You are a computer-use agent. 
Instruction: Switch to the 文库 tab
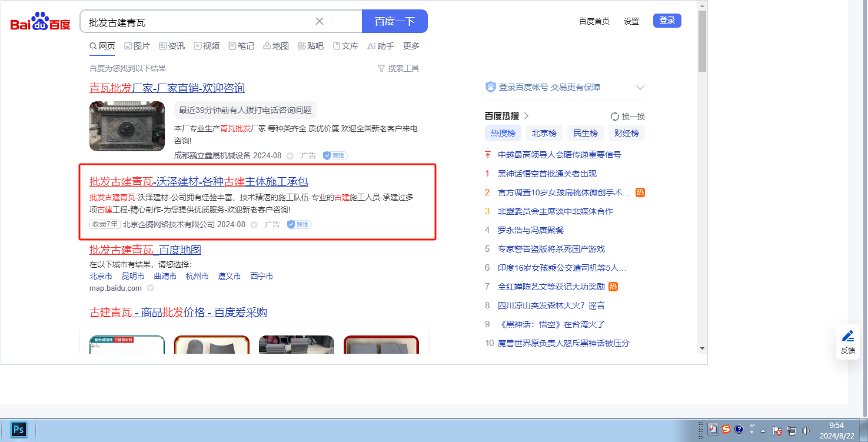pos(345,46)
